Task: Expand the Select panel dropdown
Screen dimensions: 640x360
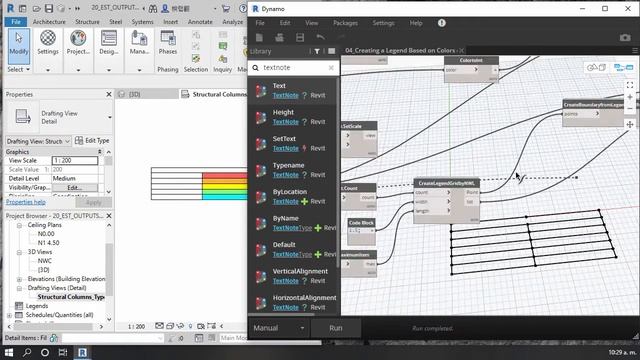Action: click(x=19, y=69)
